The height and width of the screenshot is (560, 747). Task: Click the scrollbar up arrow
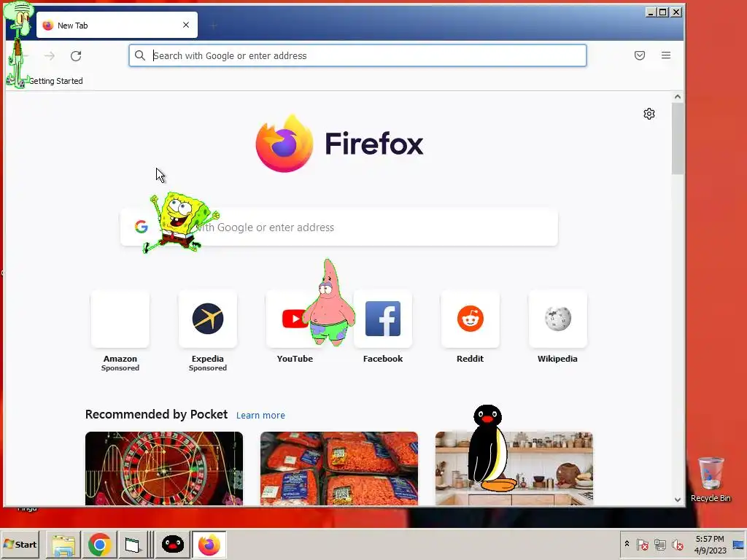coord(678,97)
